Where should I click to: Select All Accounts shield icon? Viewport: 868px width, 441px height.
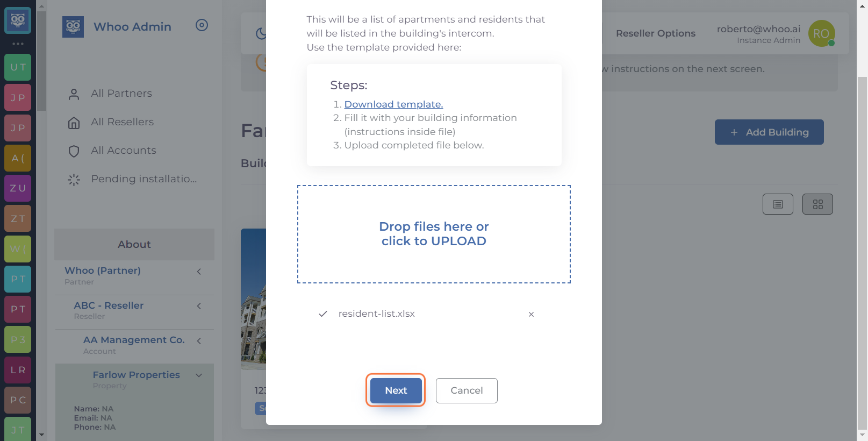(74, 151)
